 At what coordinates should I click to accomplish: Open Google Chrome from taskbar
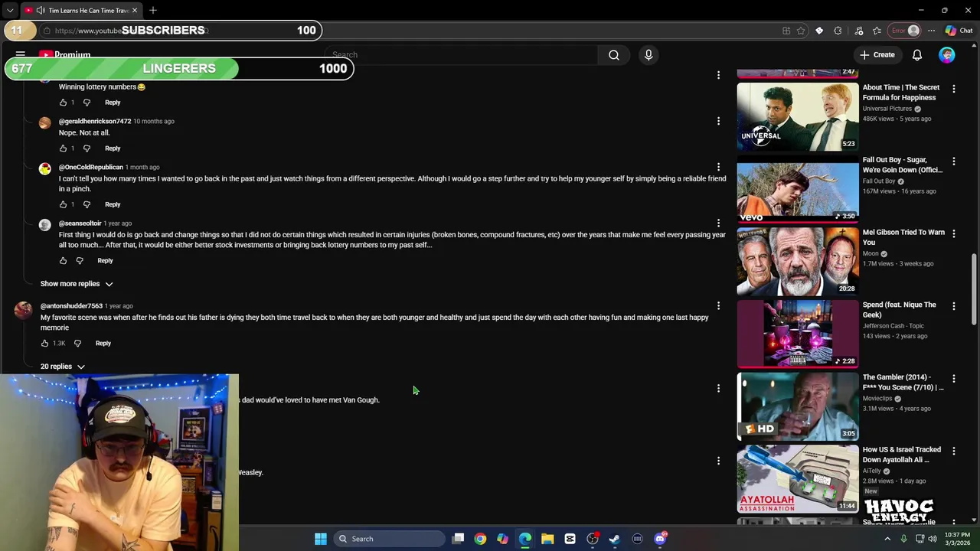point(480,539)
